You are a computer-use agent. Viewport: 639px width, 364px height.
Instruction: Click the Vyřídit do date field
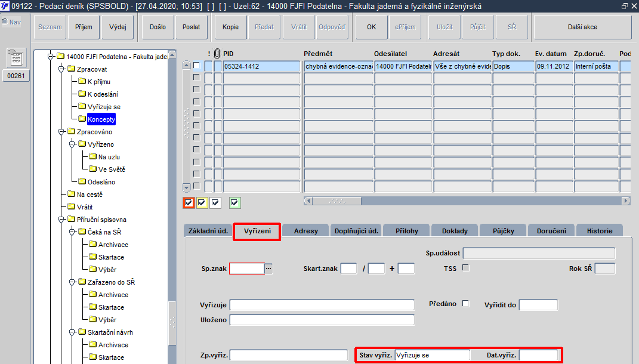538,305
